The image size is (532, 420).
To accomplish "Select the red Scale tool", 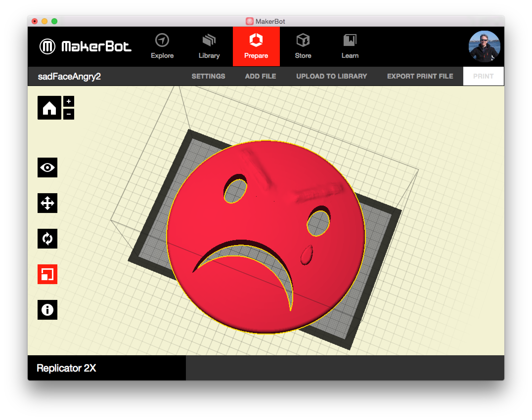I will pos(47,274).
